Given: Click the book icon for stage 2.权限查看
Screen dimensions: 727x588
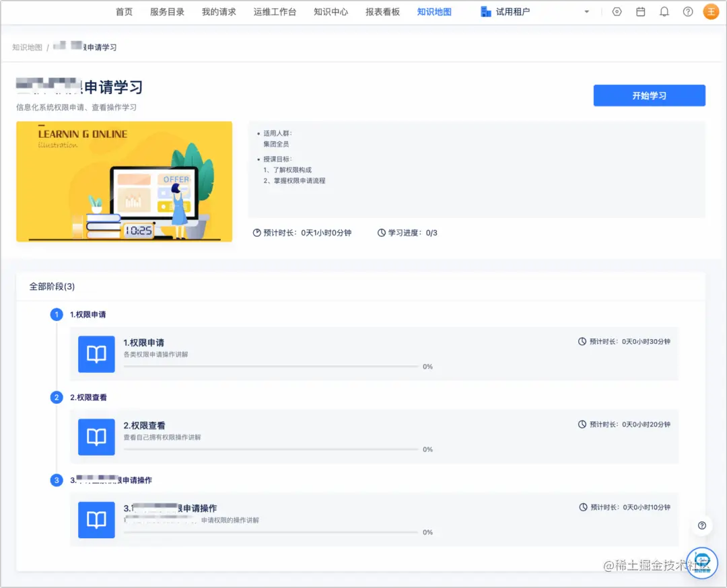Looking at the screenshot, I should click(x=96, y=437).
